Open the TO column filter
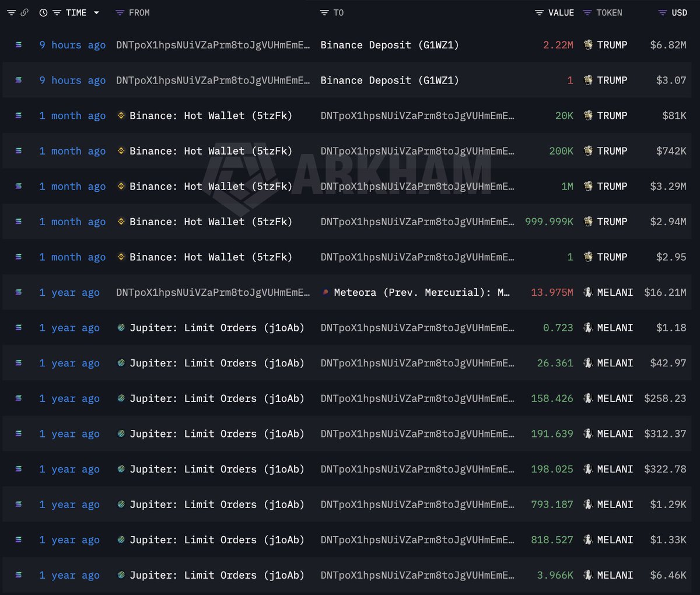The width and height of the screenshot is (700, 595). [324, 12]
